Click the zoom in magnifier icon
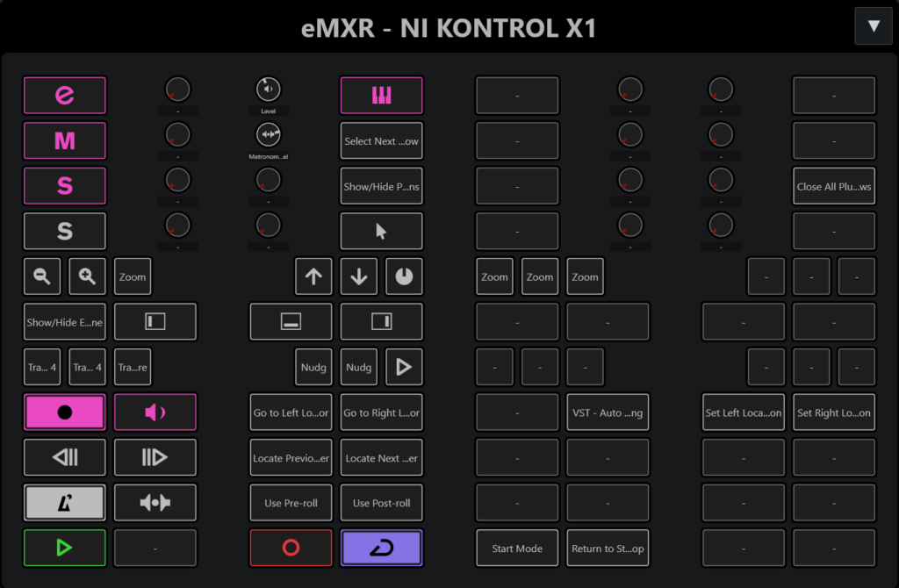Image resolution: width=899 pixels, height=588 pixels. point(87,276)
